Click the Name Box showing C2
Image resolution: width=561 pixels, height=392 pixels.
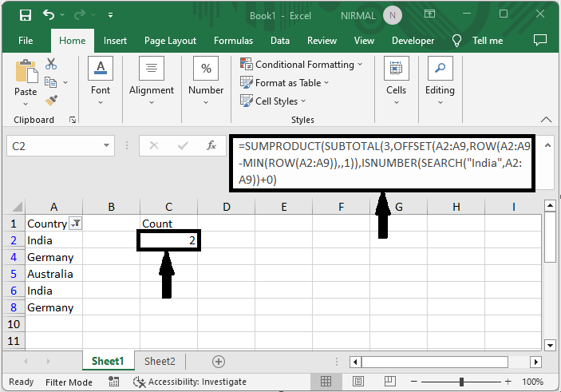53,145
